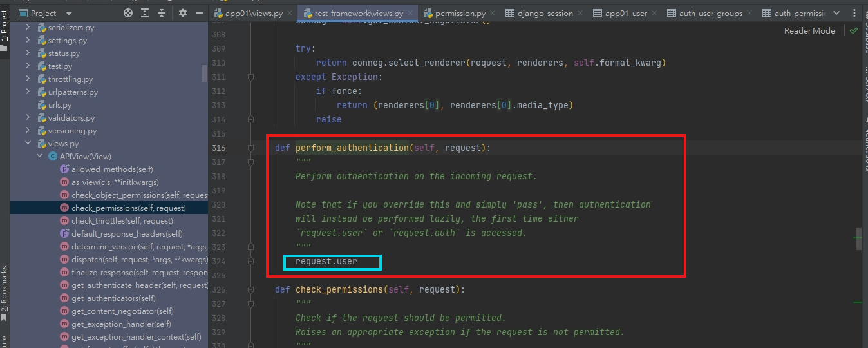The height and width of the screenshot is (348, 868).
Task: Click perform_authentication function name in code
Action: [x=352, y=148]
